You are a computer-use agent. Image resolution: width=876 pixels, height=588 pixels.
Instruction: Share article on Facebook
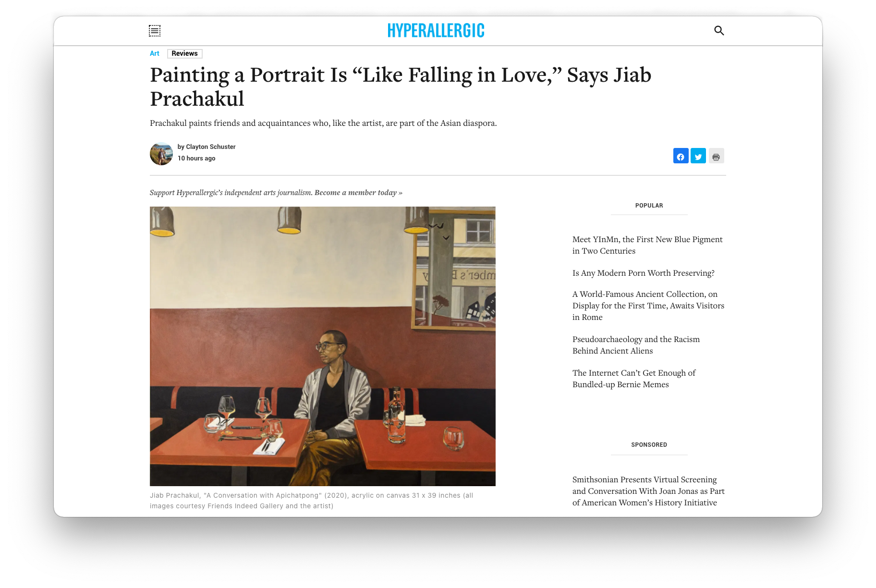point(681,156)
